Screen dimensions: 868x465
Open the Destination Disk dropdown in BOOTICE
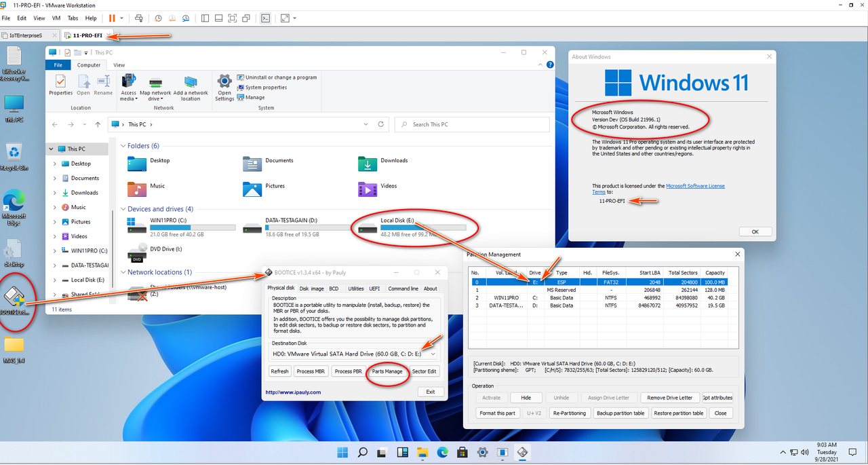coord(433,354)
